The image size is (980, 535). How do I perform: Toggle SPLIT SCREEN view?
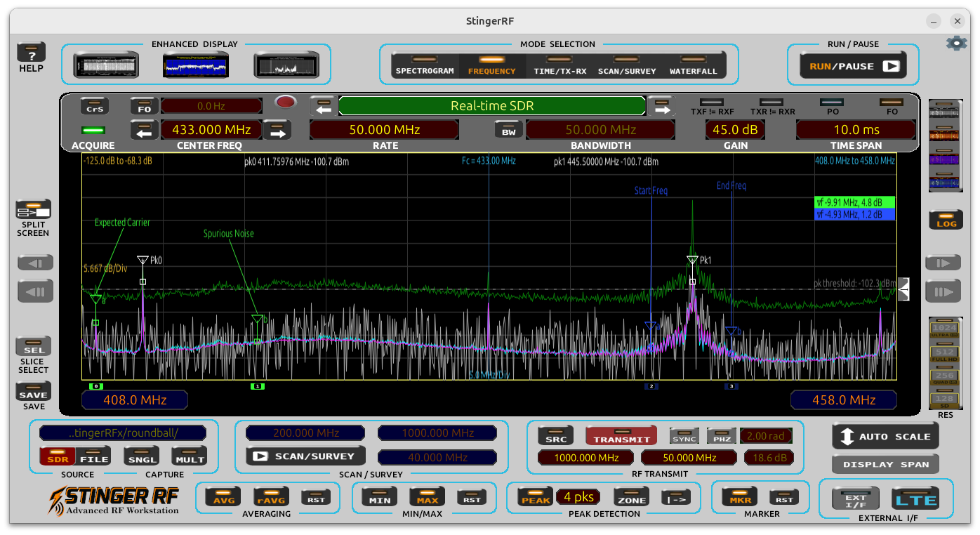coord(34,209)
